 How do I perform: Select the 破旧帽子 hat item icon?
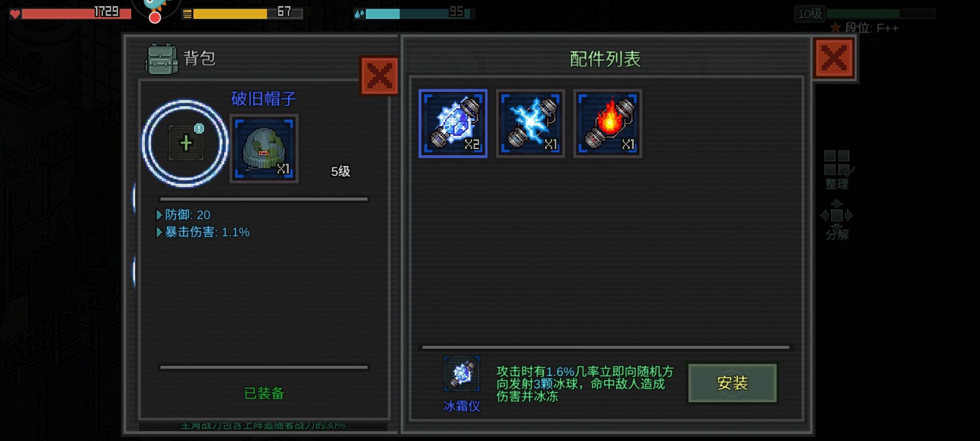pyautogui.click(x=264, y=149)
